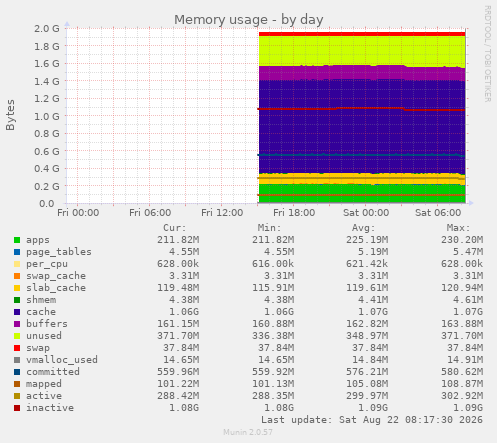Click the apps current value 211.82M

[x=178, y=240]
